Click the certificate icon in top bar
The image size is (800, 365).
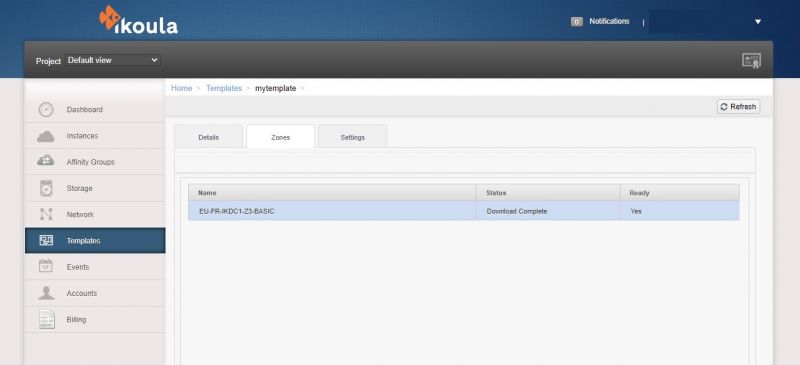click(751, 61)
